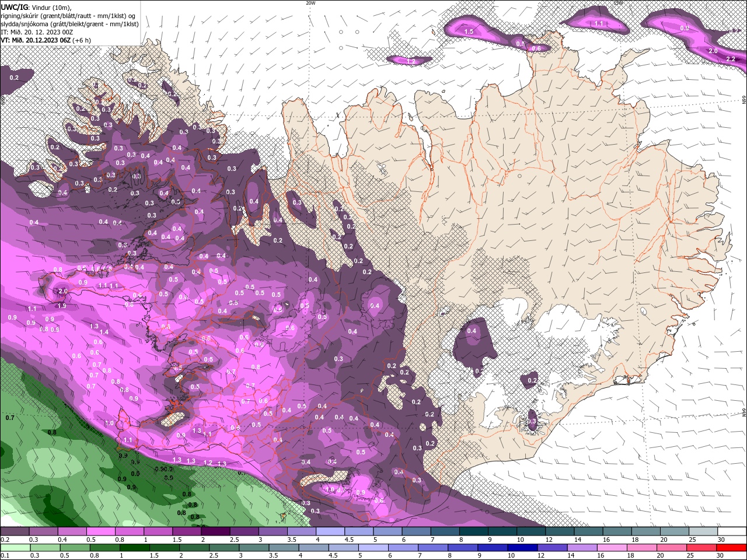
Task: Click the bright pink top-row swatch starting at 0.5
Action: click(x=100, y=531)
